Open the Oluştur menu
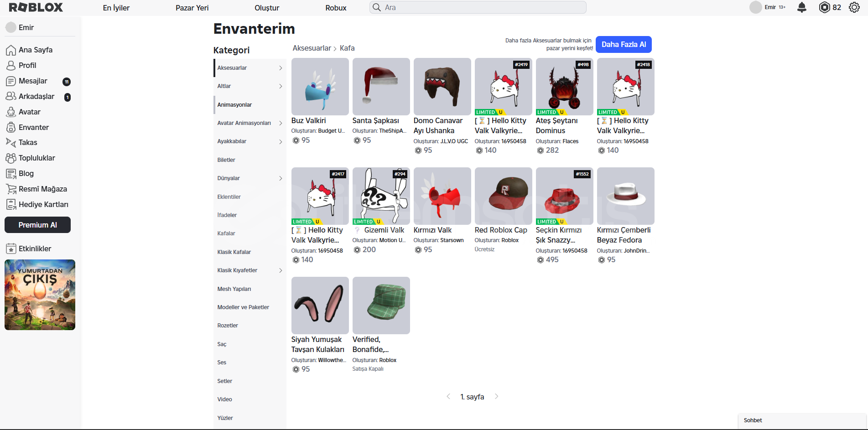This screenshot has width=868, height=430. (267, 8)
